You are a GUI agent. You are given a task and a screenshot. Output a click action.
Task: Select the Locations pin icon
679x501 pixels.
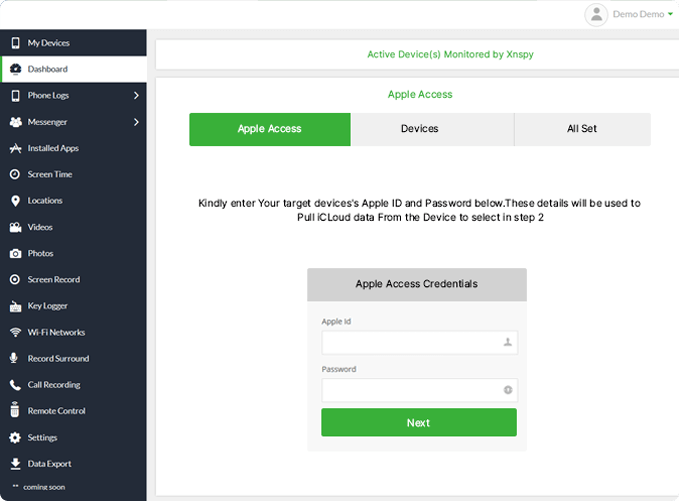[15, 201]
